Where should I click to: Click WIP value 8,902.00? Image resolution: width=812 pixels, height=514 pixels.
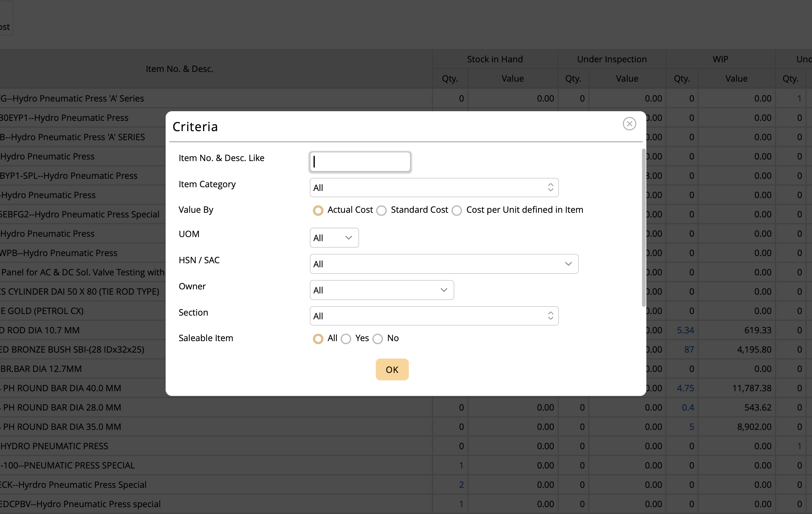pyautogui.click(x=754, y=426)
